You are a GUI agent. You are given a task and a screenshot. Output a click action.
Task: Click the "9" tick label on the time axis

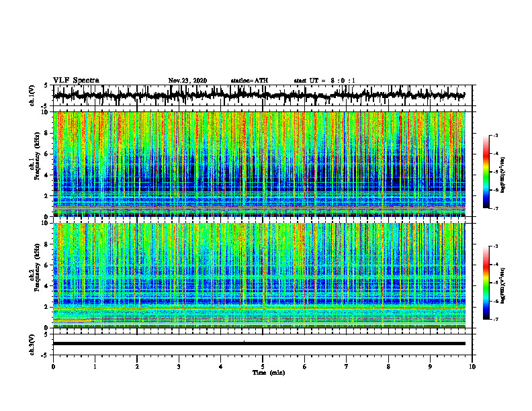click(x=430, y=367)
